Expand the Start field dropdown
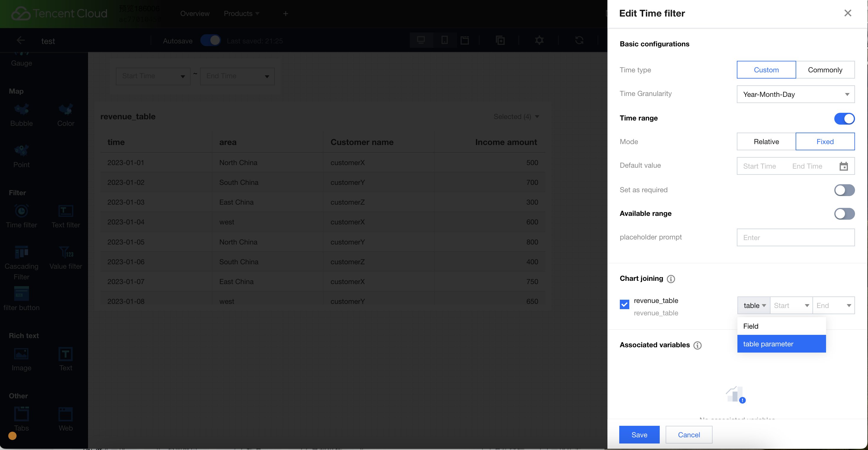868x450 pixels. [x=791, y=306]
